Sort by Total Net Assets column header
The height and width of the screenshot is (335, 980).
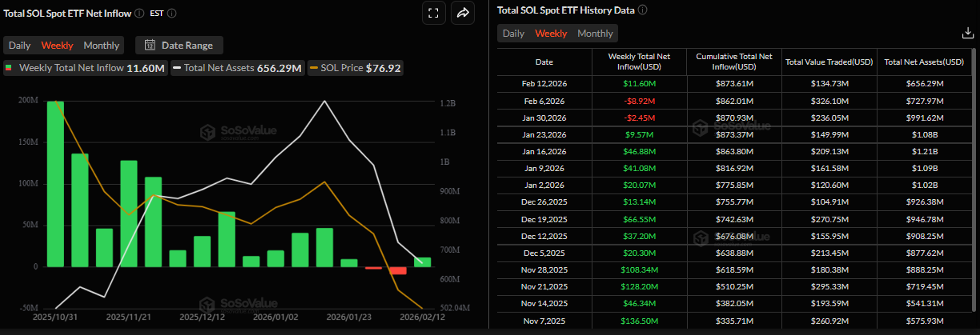point(925,62)
